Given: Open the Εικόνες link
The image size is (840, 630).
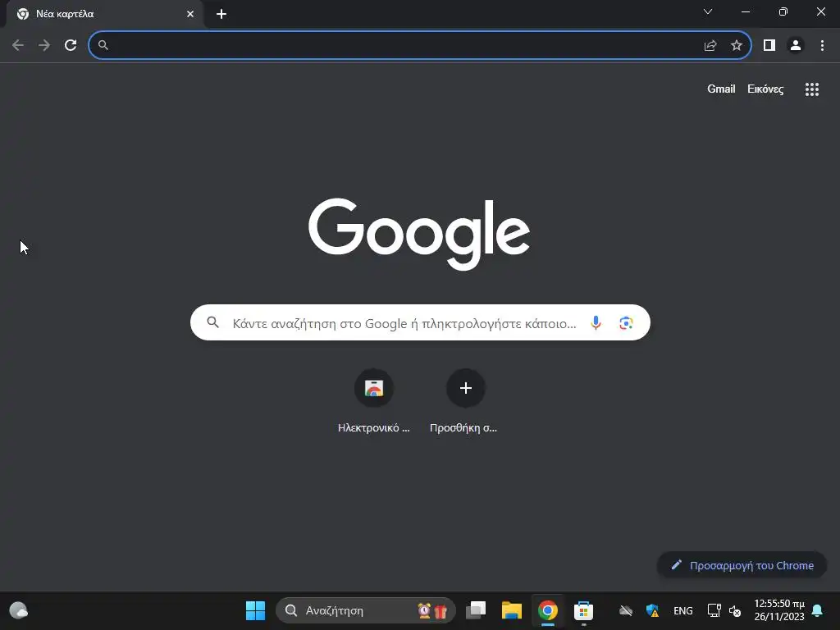Looking at the screenshot, I should pyautogui.click(x=765, y=89).
